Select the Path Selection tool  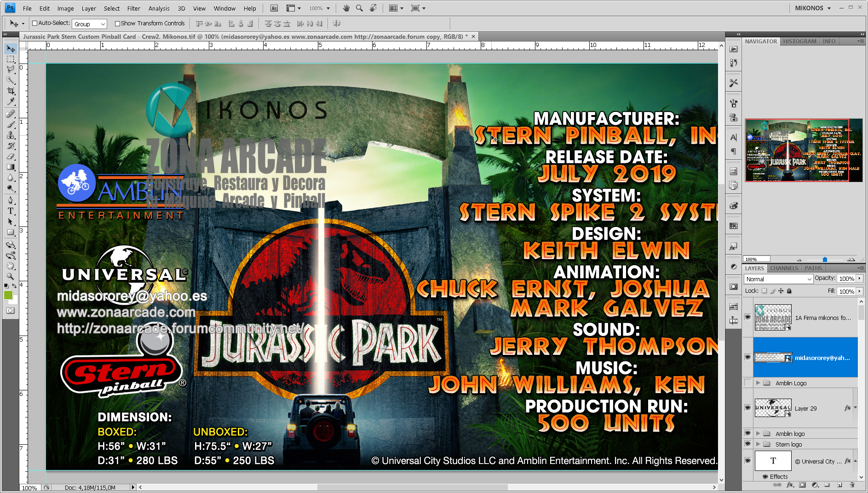(x=11, y=221)
